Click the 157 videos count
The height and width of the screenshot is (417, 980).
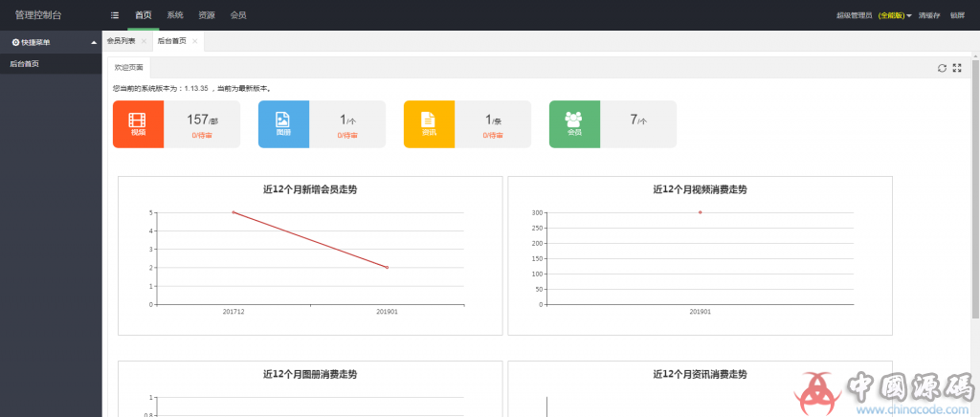(x=203, y=120)
